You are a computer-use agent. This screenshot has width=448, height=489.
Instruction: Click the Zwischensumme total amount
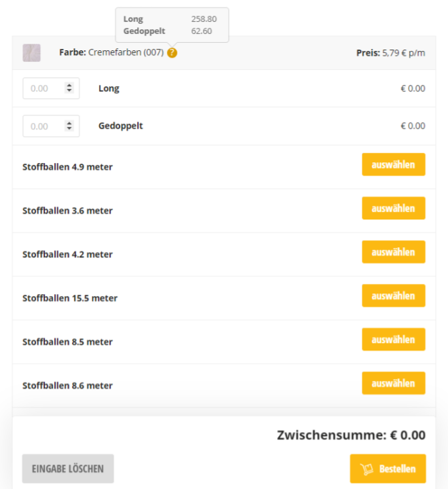click(x=407, y=435)
